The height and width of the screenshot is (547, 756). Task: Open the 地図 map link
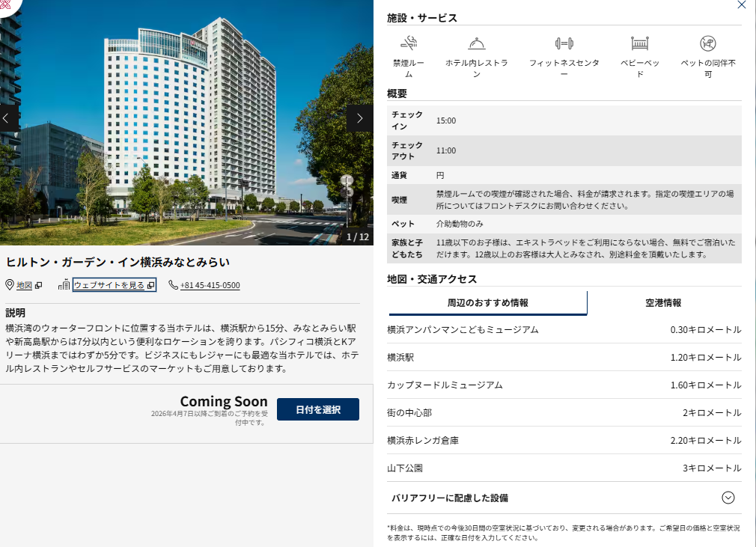click(x=24, y=285)
